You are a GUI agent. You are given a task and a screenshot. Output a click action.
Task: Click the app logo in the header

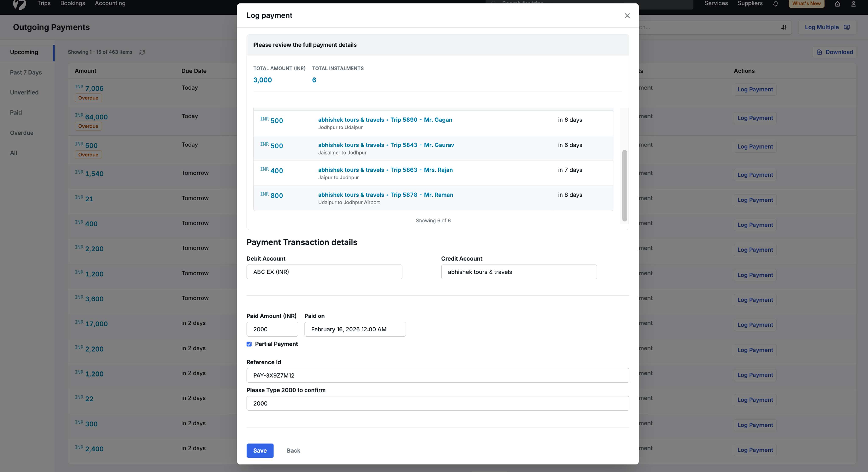[19, 4]
